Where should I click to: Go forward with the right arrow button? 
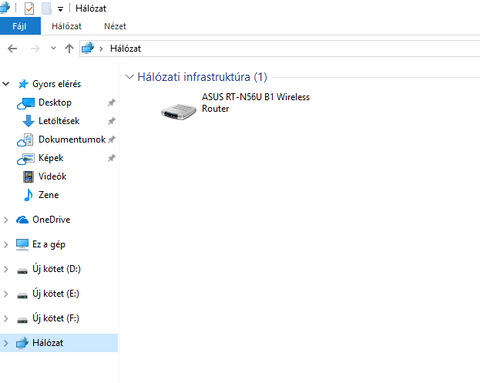(x=35, y=49)
